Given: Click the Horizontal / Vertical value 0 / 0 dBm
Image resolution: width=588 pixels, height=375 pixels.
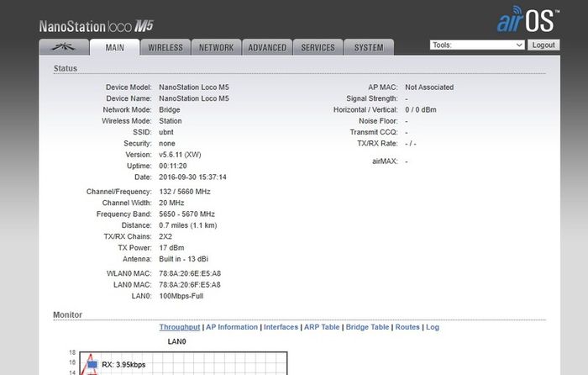Looking at the screenshot, I should pyautogui.click(x=421, y=109).
